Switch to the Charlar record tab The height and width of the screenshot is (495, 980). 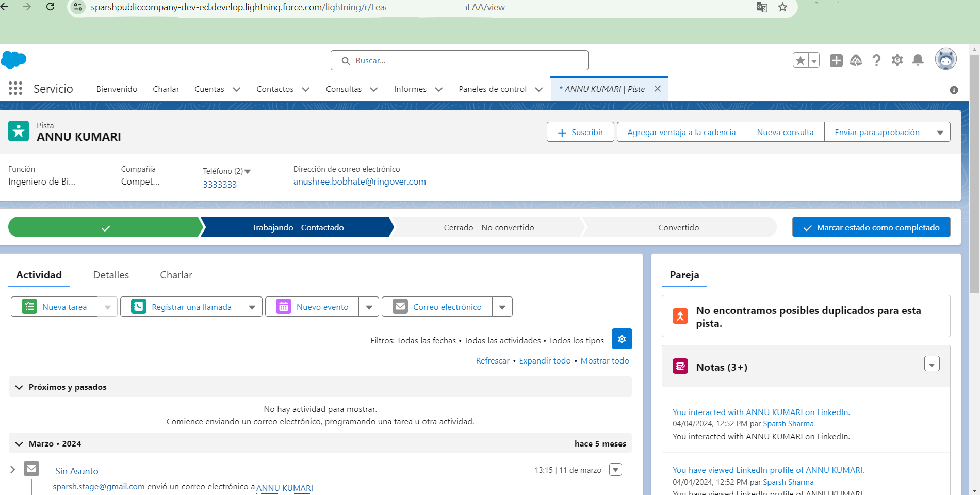pyautogui.click(x=176, y=275)
